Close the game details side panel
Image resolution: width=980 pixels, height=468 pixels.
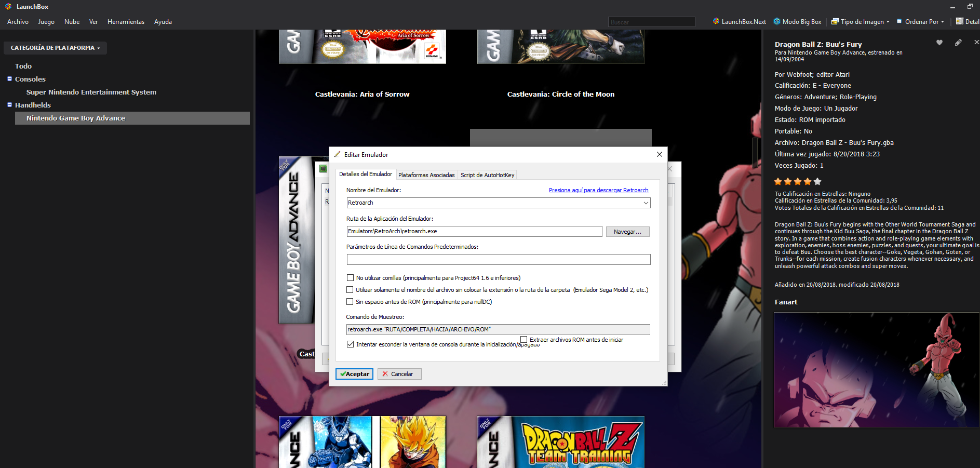[976, 43]
